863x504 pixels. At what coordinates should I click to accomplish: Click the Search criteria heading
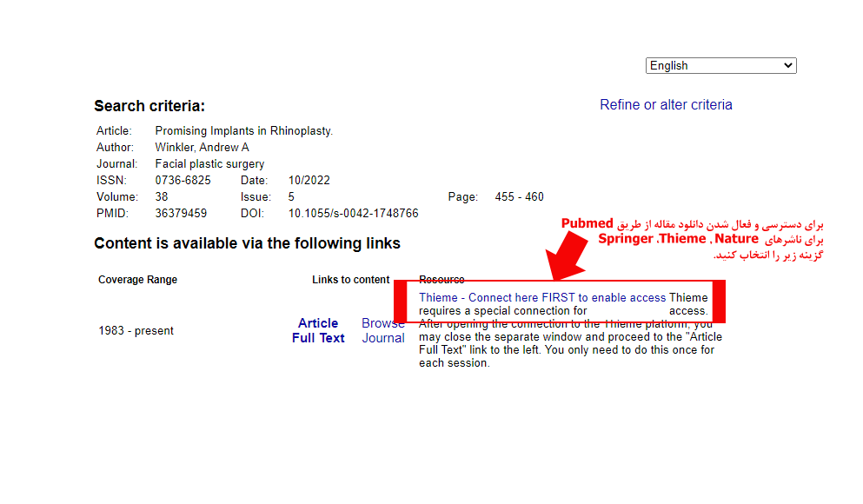[x=149, y=107]
